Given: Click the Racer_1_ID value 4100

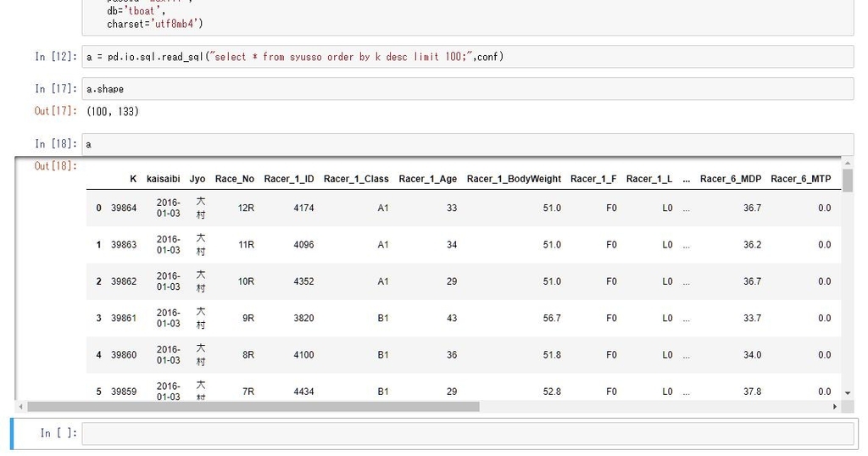Looking at the screenshot, I should coord(304,355).
